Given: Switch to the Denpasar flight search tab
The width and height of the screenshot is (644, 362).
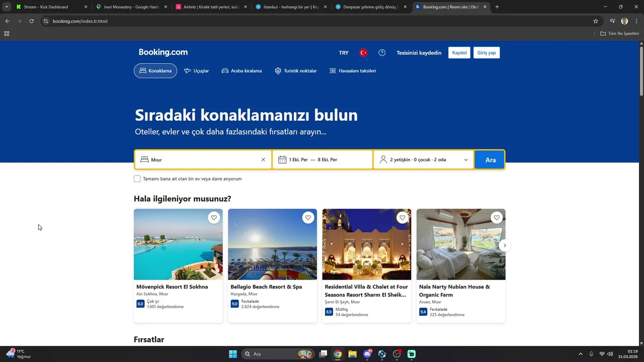Looking at the screenshot, I should [x=371, y=7].
